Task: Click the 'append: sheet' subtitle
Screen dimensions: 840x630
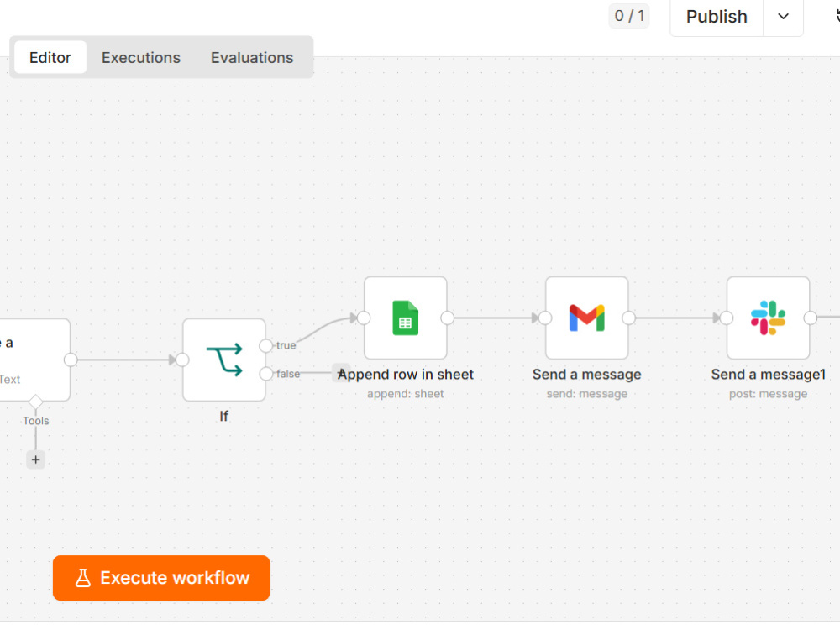Action: coord(406,394)
